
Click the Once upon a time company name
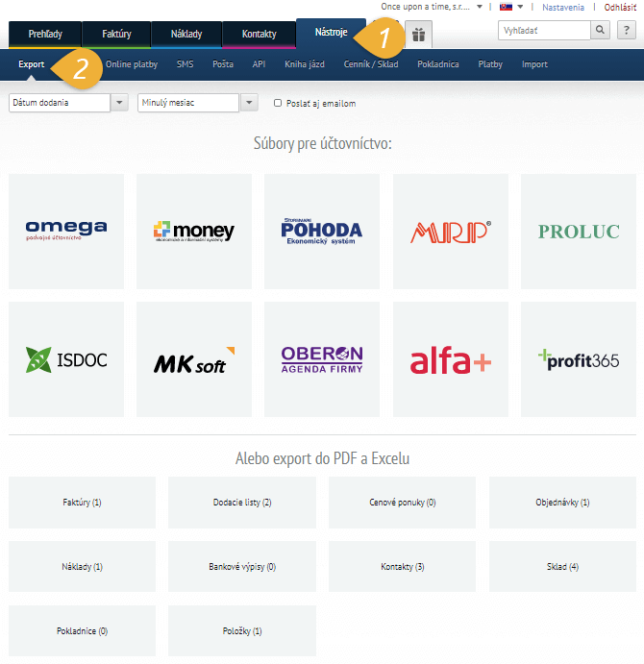click(x=426, y=7)
